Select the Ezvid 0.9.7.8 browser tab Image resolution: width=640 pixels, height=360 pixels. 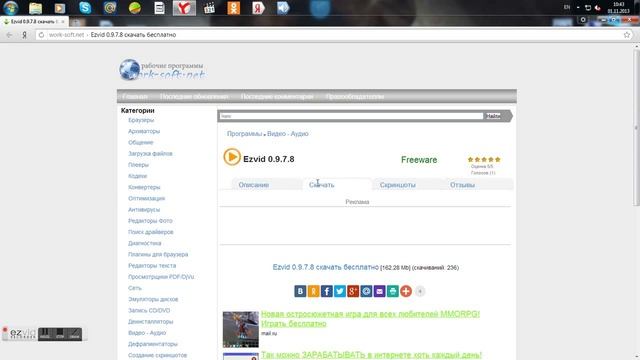34,22
